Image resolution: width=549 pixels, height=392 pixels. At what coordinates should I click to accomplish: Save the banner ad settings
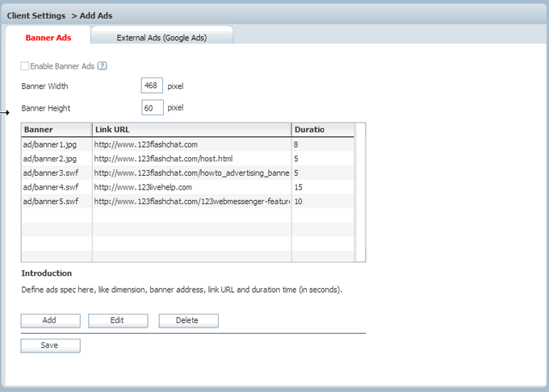click(x=50, y=345)
